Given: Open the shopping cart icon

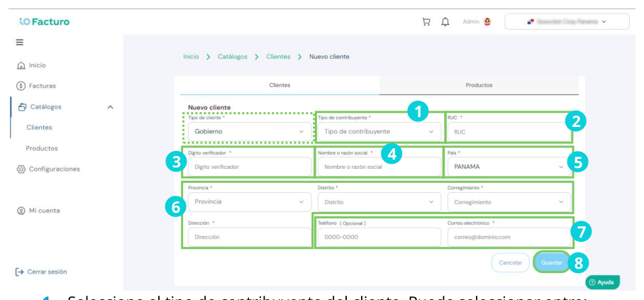Looking at the screenshot, I should pyautogui.click(x=426, y=22).
